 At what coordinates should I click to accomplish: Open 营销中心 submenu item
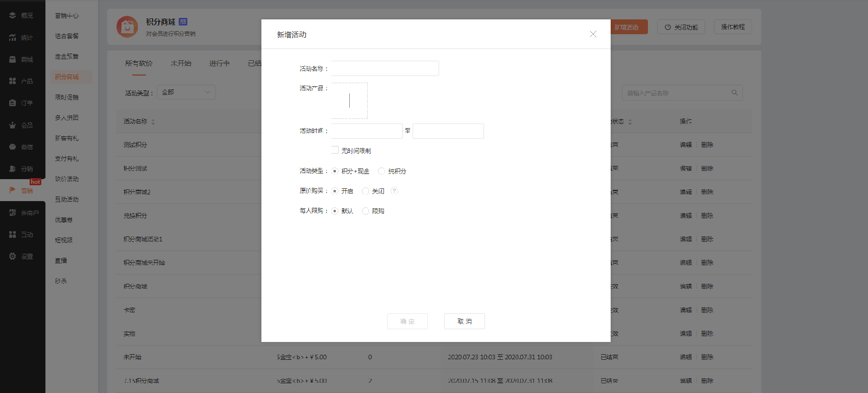coord(67,16)
